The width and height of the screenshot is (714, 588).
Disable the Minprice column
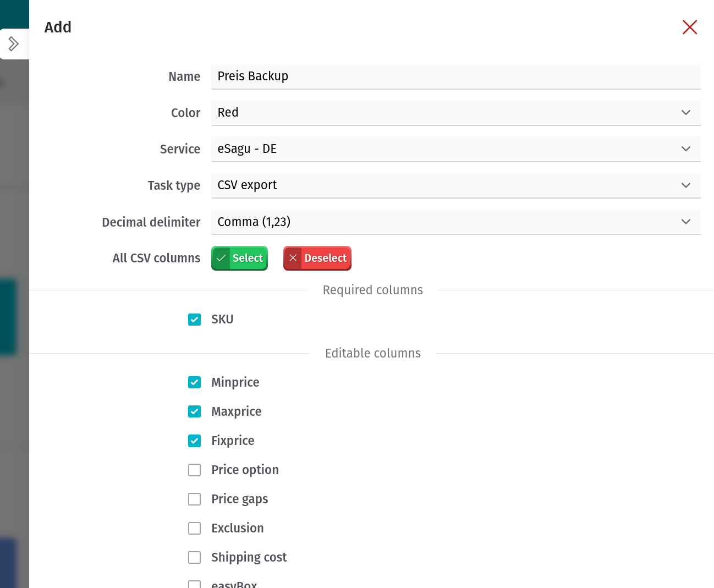click(194, 382)
